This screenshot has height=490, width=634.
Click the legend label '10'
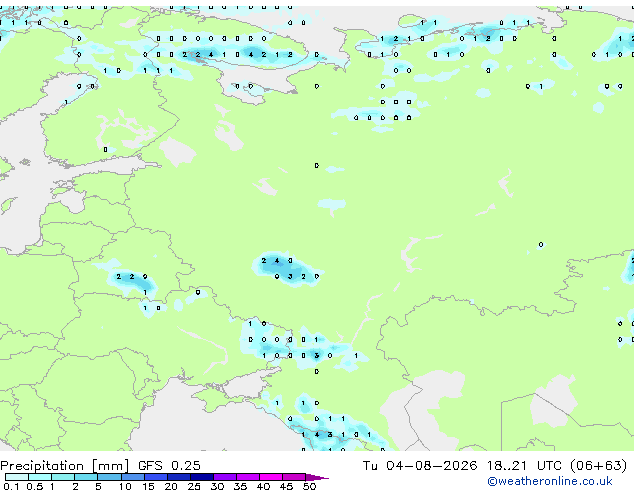point(125,486)
